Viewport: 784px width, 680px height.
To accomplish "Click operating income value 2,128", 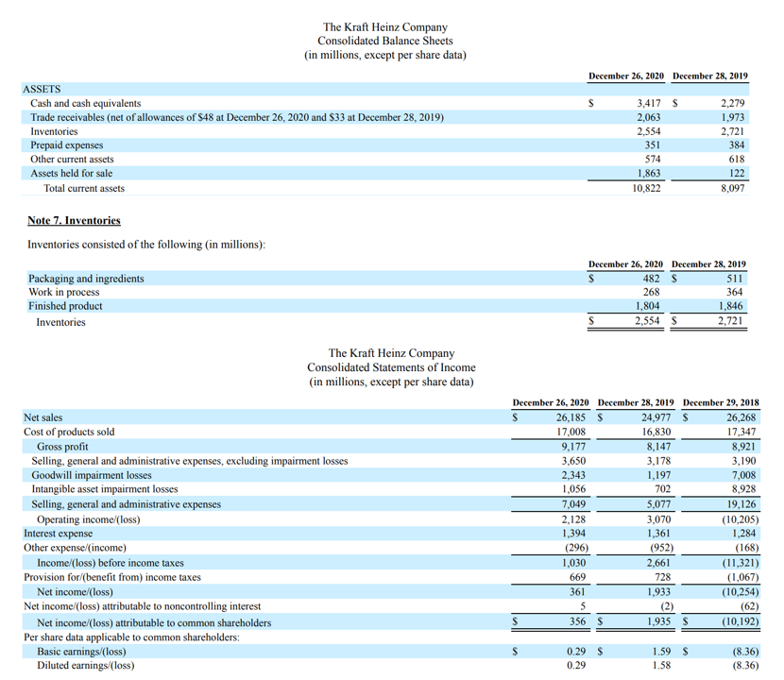I will pyautogui.click(x=573, y=519).
